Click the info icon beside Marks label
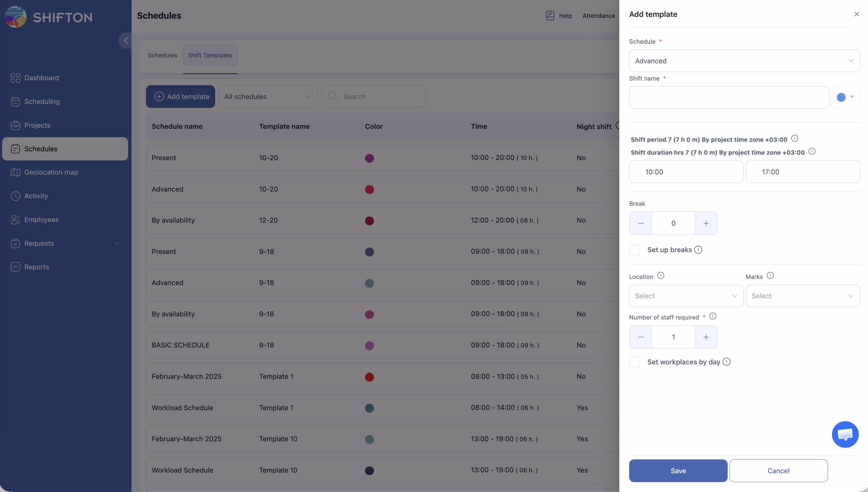The image size is (868, 492). (x=770, y=276)
